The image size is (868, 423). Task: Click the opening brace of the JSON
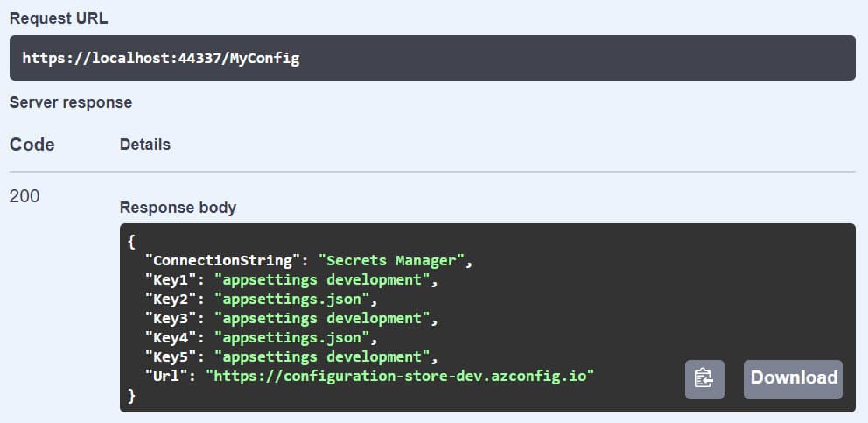[131, 242]
